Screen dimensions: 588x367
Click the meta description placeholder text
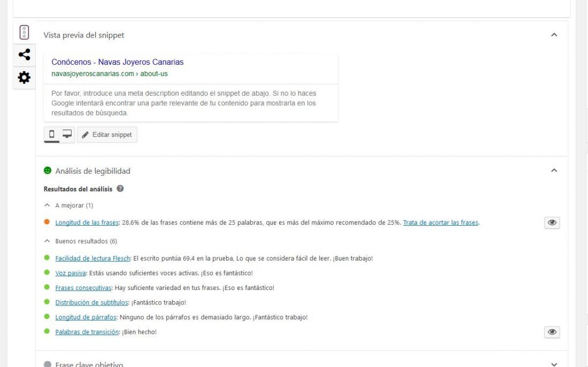coord(184,103)
